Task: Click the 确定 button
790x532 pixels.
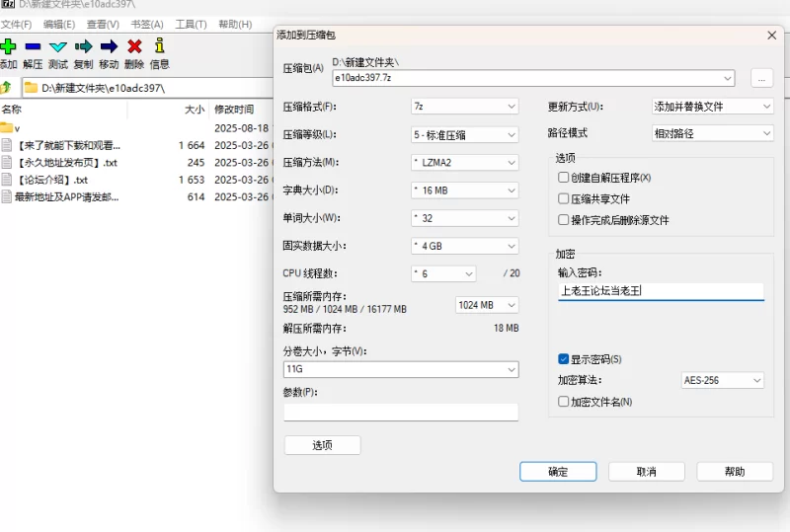Action: tap(558, 472)
